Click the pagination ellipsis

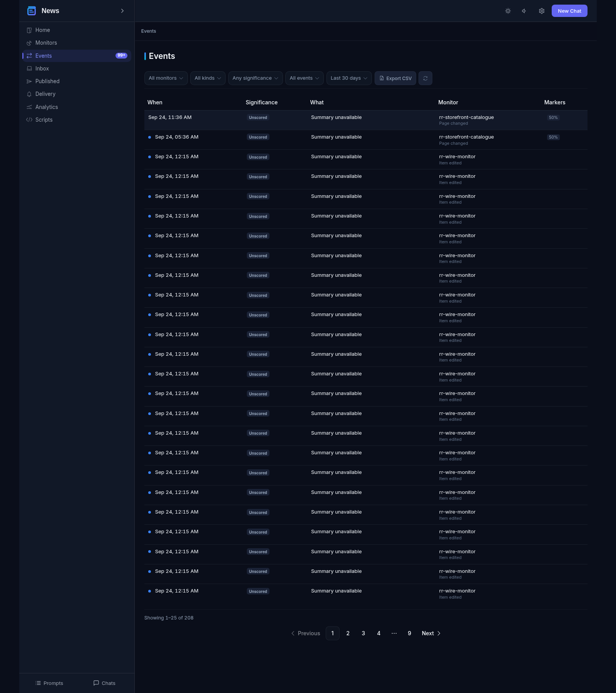click(394, 633)
